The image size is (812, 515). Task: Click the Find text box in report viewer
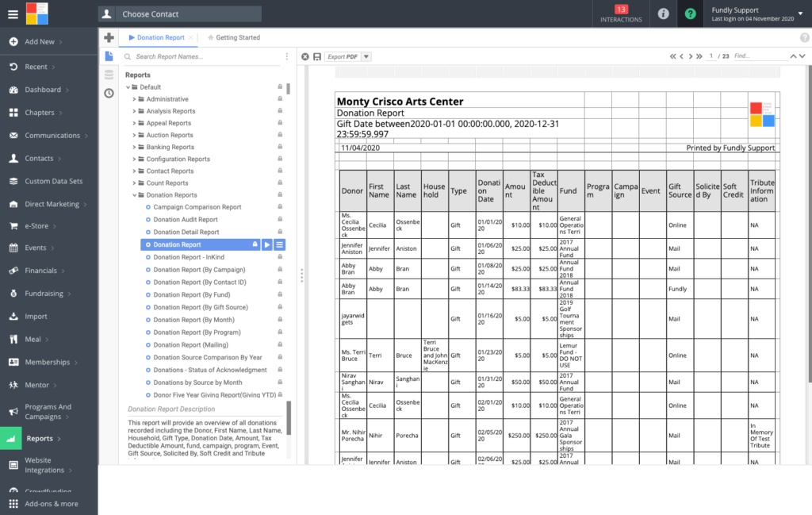pyautogui.click(x=758, y=56)
